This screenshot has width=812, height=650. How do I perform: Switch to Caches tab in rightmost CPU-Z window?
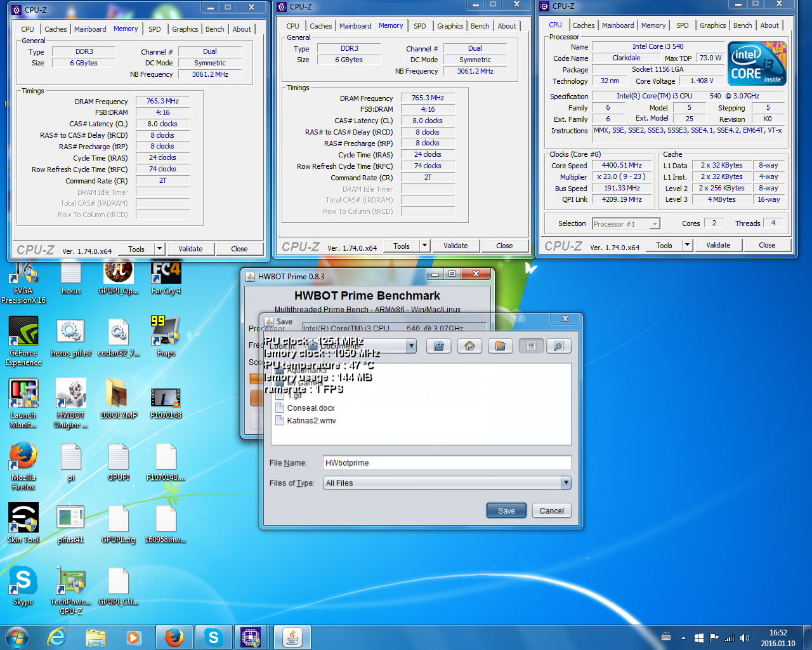point(583,25)
